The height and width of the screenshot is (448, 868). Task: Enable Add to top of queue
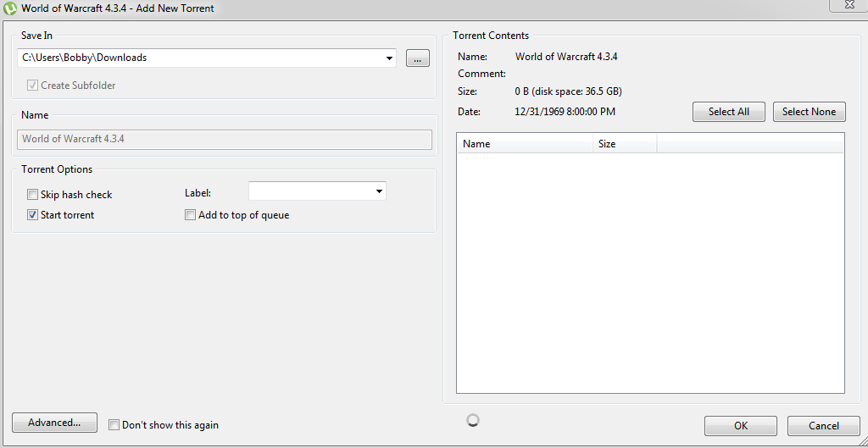pyautogui.click(x=191, y=215)
